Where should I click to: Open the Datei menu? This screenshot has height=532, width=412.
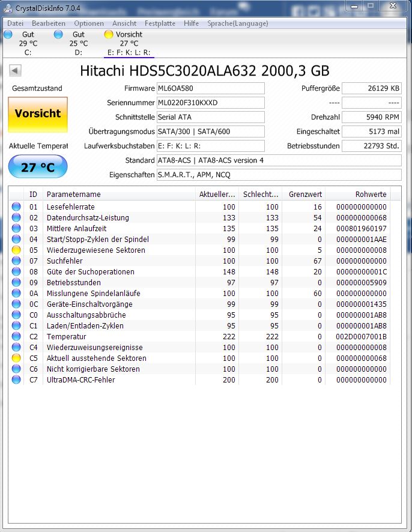tap(15, 23)
